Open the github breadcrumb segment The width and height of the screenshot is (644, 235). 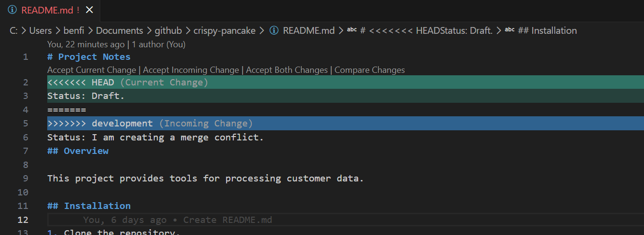point(168,30)
